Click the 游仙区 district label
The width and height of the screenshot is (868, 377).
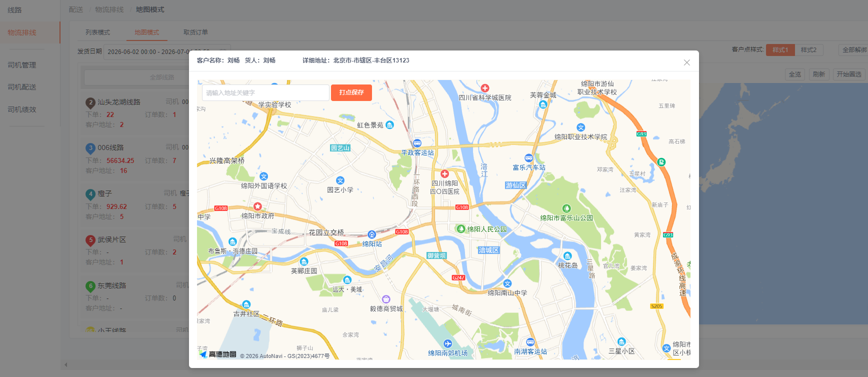pyautogui.click(x=515, y=185)
